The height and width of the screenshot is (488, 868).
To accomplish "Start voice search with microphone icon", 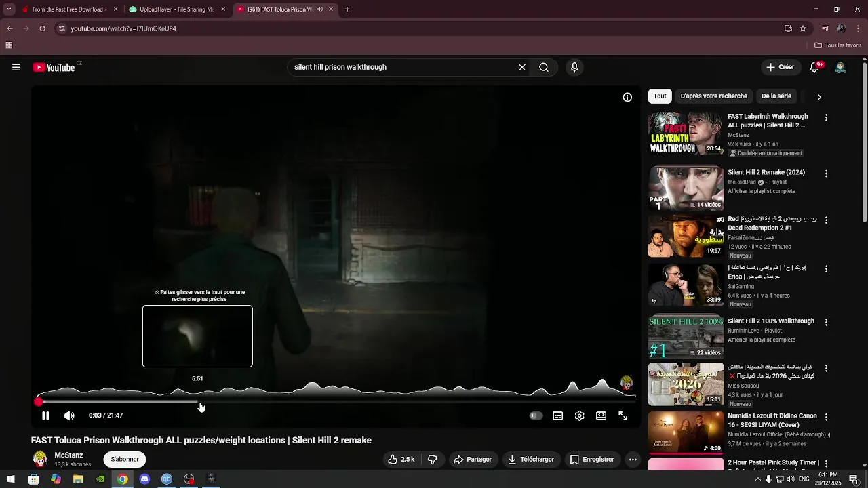I will [x=574, y=67].
